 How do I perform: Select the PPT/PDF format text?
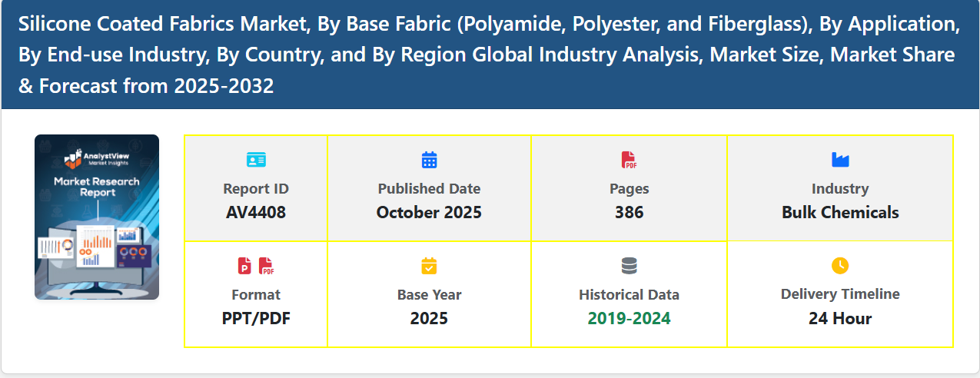coord(256,318)
